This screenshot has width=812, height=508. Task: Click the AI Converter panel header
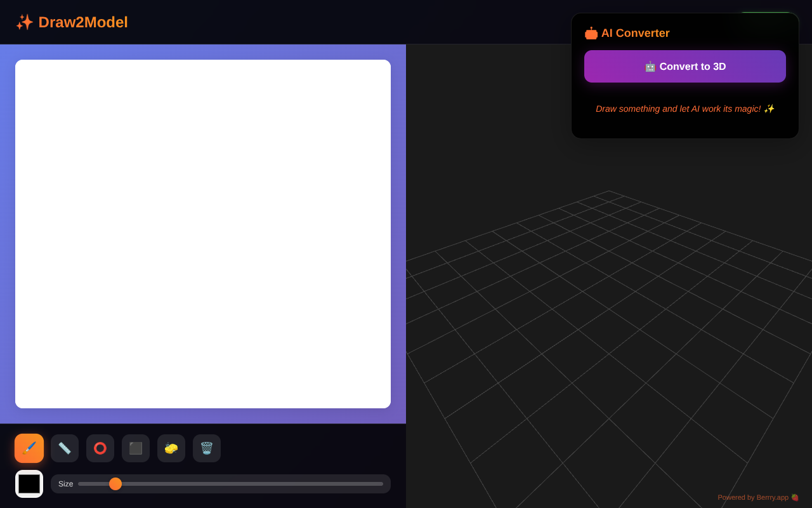[635, 33]
